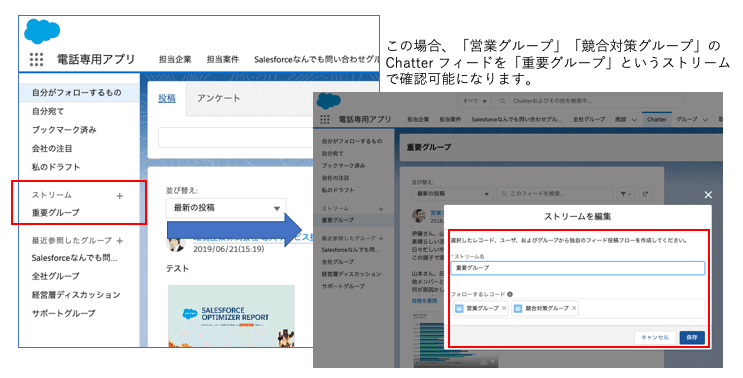This screenshot has width=743, height=378.
Task: Expand the 商談 tab chevron in right screenshot
Action: click(x=634, y=120)
